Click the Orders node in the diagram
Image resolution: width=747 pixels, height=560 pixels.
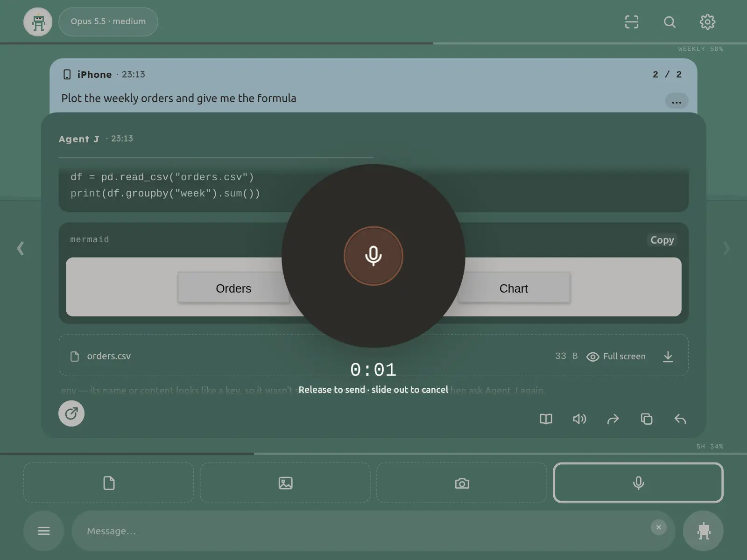[x=233, y=288]
